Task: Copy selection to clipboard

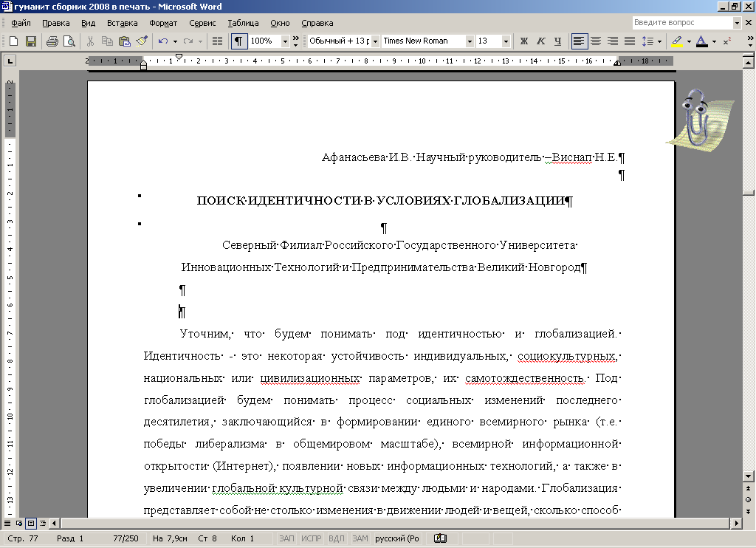Action: 107,41
